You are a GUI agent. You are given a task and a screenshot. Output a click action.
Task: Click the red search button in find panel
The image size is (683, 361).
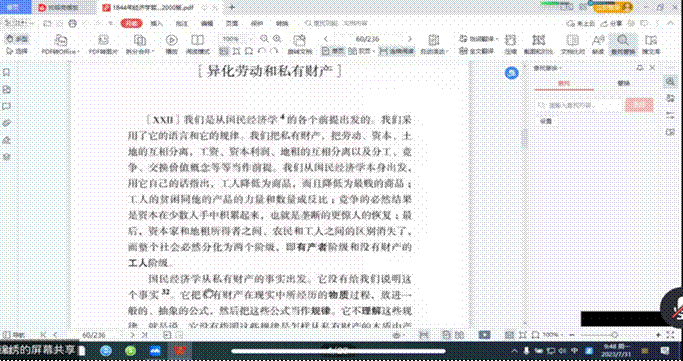coord(639,105)
